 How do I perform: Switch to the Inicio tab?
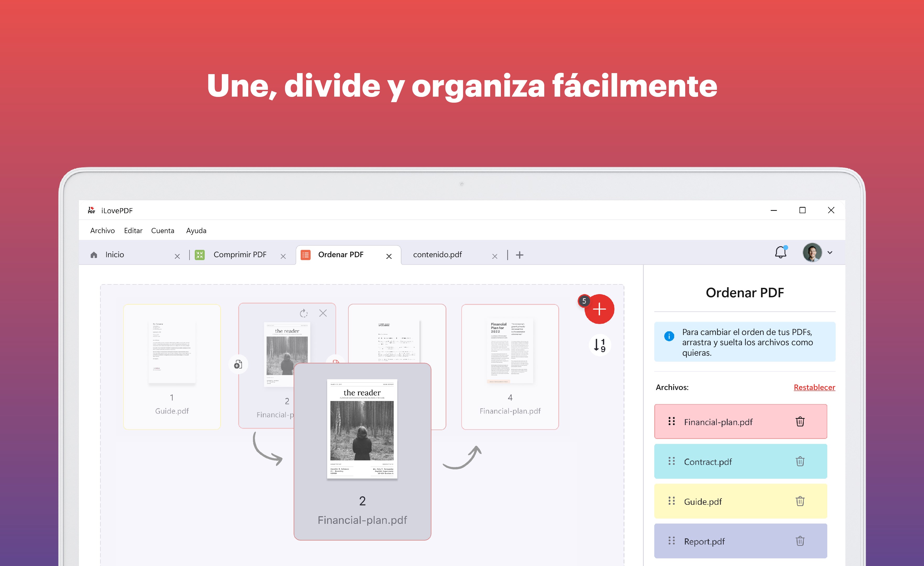click(x=135, y=255)
